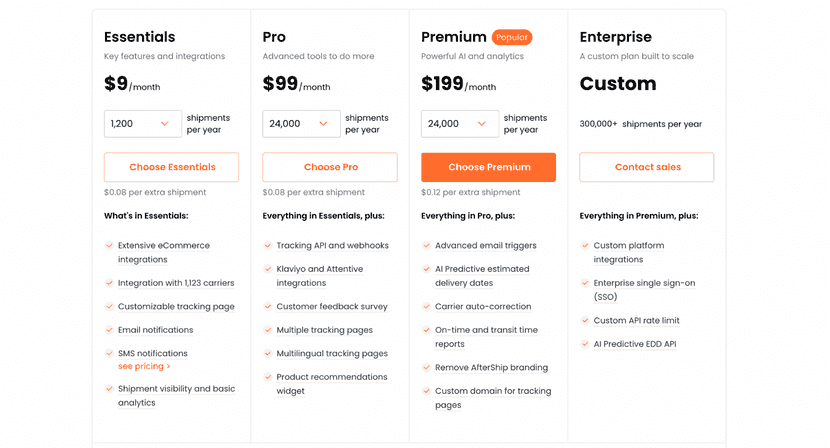The width and height of the screenshot is (830, 448).
Task: Click the AI Predictive estimated delivery dates feature
Action: [482, 276]
